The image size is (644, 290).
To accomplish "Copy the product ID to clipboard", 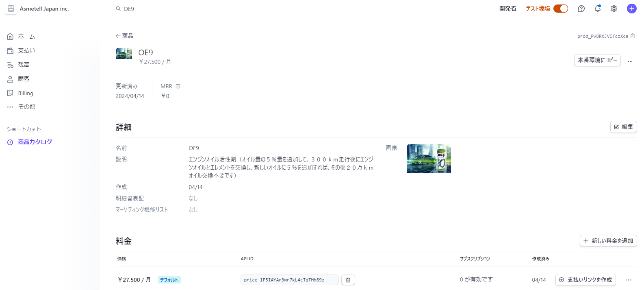I will (x=633, y=36).
